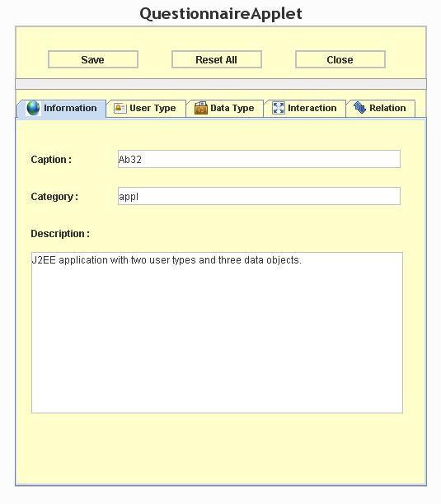441x504 pixels.
Task: Select the Interaction tab label
Action: point(312,108)
